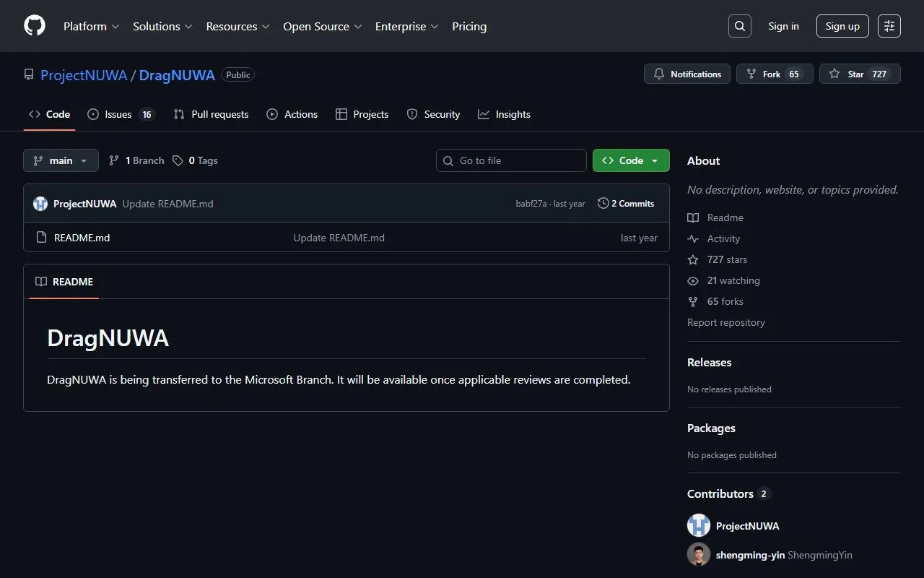Open search with the magnifier icon
Image resolution: width=924 pixels, height=578 pixels.
[740, 26]
